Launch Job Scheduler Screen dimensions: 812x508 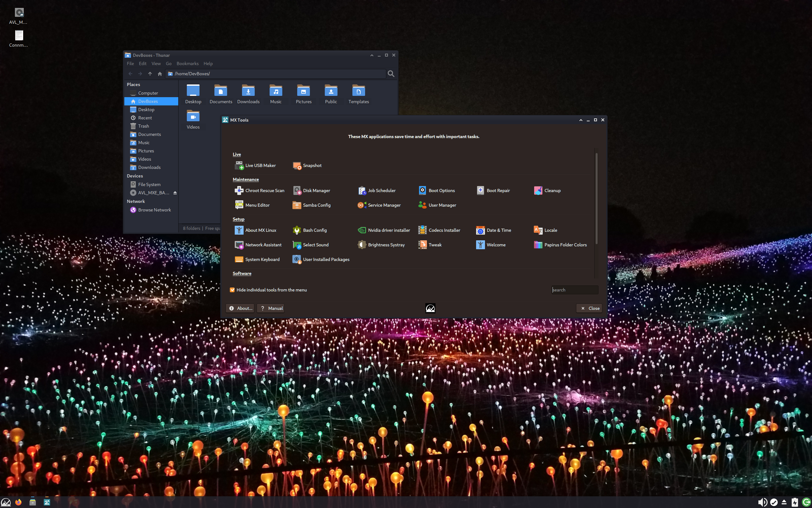pos(377,190)
